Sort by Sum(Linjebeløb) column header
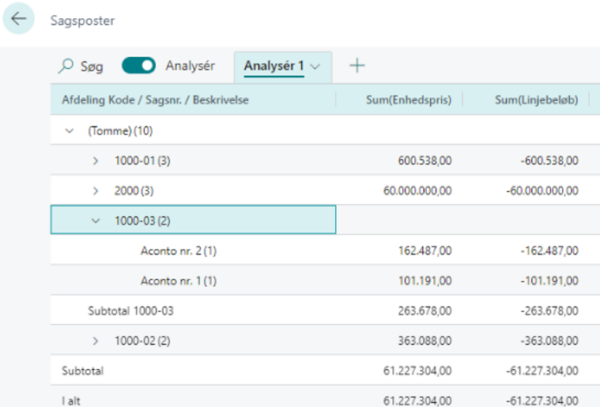The image size is (600, 407). pos(536,100)
